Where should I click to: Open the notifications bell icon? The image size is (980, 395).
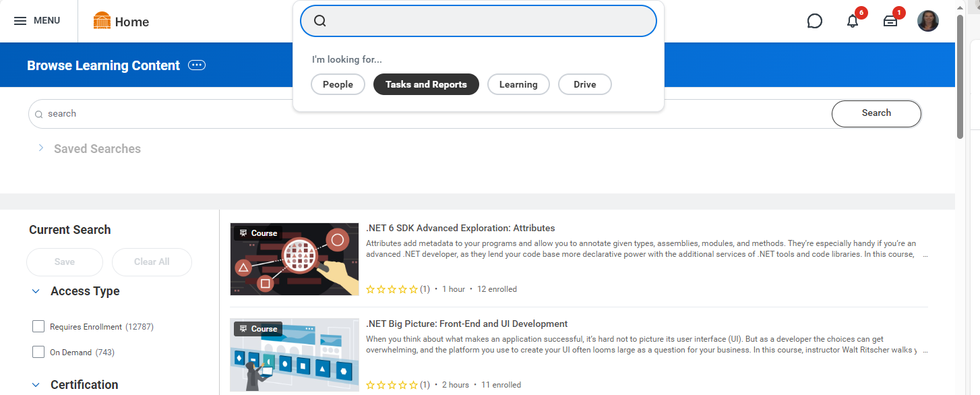[x=853, y=22]
